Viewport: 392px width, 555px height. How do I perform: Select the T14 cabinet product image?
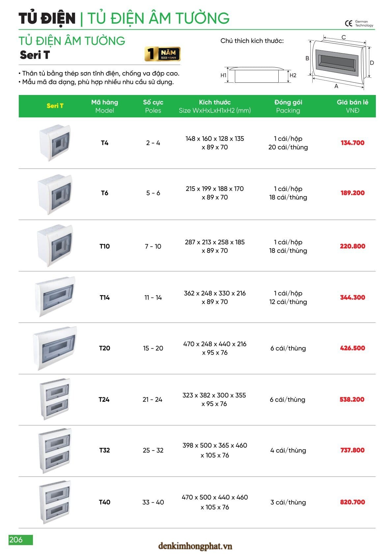tap(55, 296)
